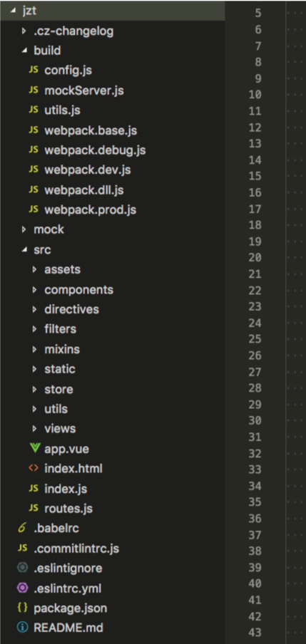Screen dimensions: 306x644
Task: Click the Vue logo icon next to app.vue
Action: pyautogui.click(x=34, y=448)
